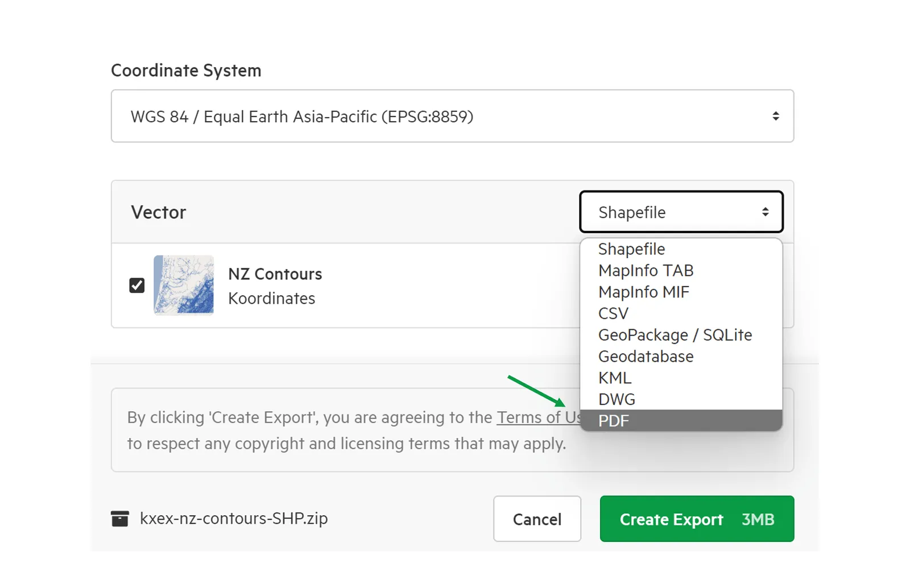The width and height of the screenshot is (910, 588).
Task: Choose MapInfo MIF format
Action: pos(681,292)
